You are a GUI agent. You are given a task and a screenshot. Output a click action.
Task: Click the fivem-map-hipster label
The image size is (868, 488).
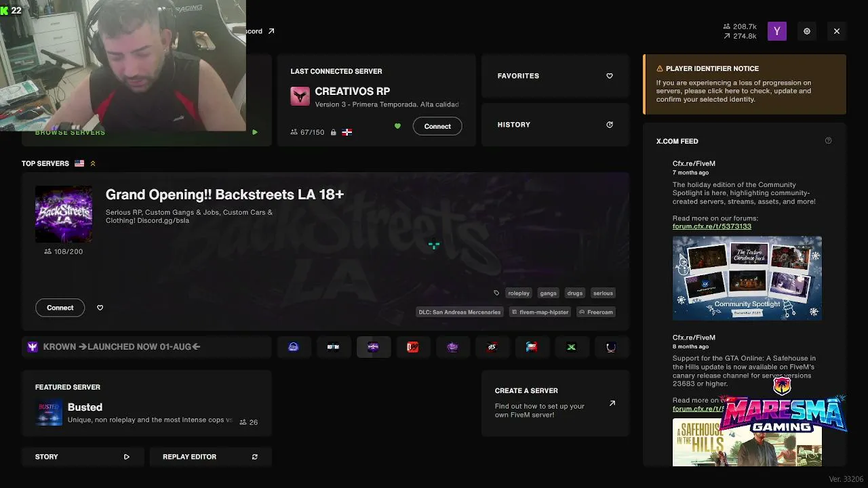pos(540,312)
